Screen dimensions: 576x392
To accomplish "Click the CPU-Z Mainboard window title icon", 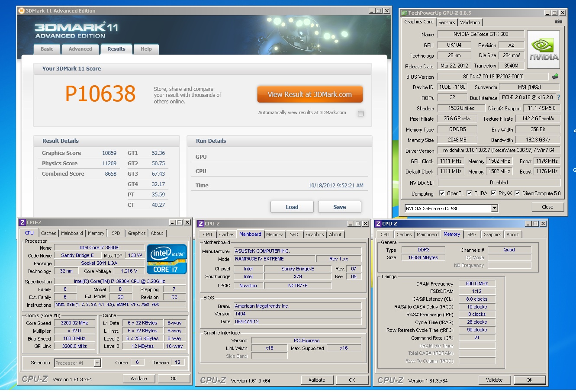I will (200, 224).
